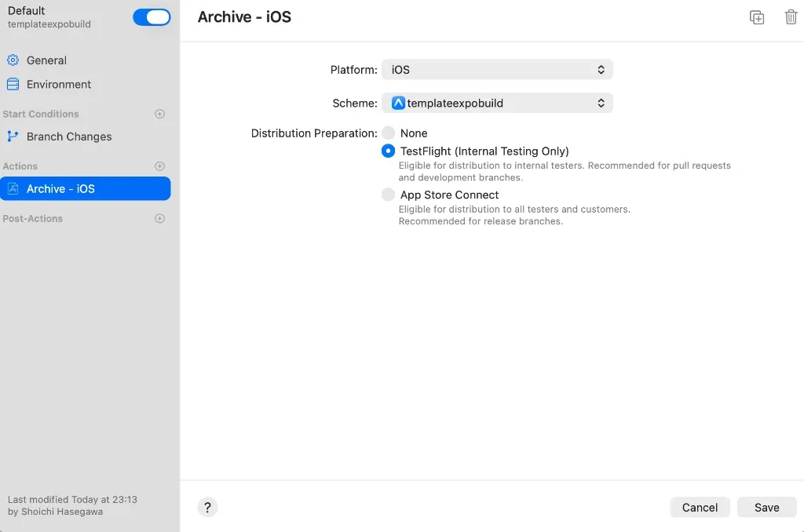Click 'Eligible for distribution to all testers' description
The width and height of the screenshot is (804, 532).
(x=514, y=215)
